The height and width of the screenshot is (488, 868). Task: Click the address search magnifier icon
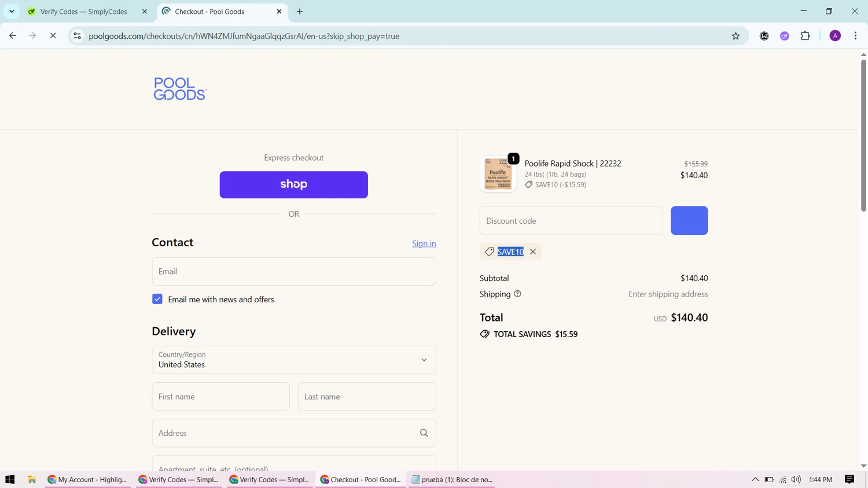(424, 433)
